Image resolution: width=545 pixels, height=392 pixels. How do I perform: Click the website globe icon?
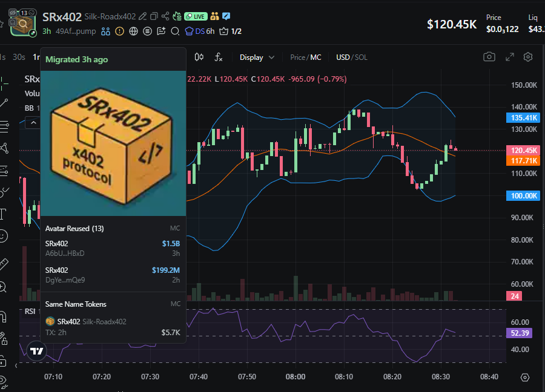[133, 31]
